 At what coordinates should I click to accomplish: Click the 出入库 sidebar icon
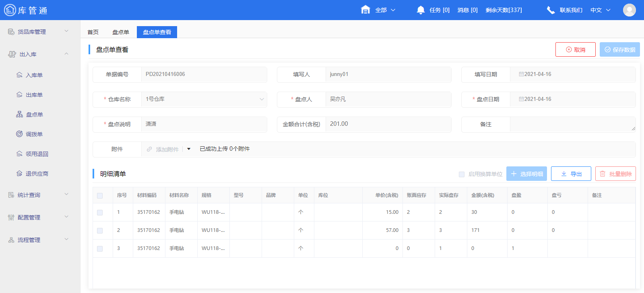coord(12,54)
